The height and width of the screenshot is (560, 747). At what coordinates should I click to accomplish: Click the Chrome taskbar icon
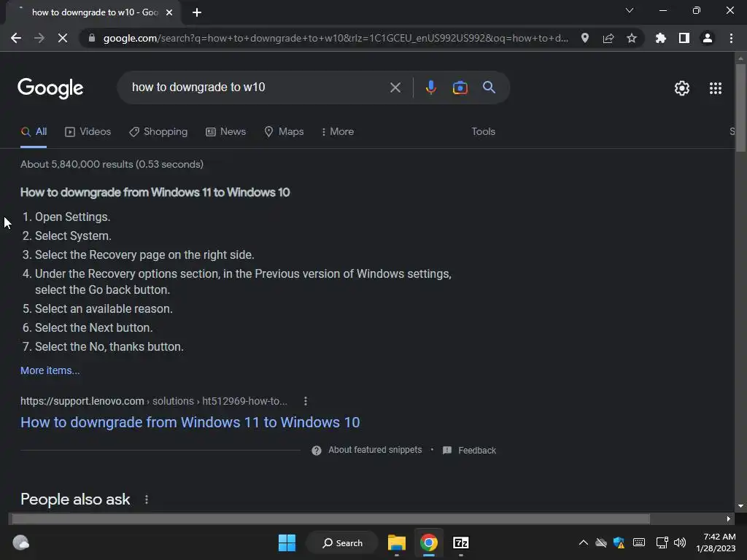tap(429, 542)
